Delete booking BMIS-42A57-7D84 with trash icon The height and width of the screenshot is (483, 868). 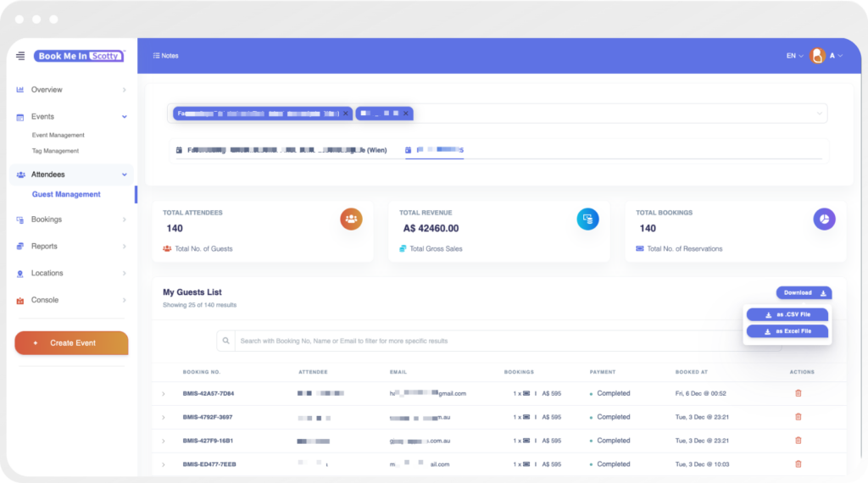[x=798, y=393]
